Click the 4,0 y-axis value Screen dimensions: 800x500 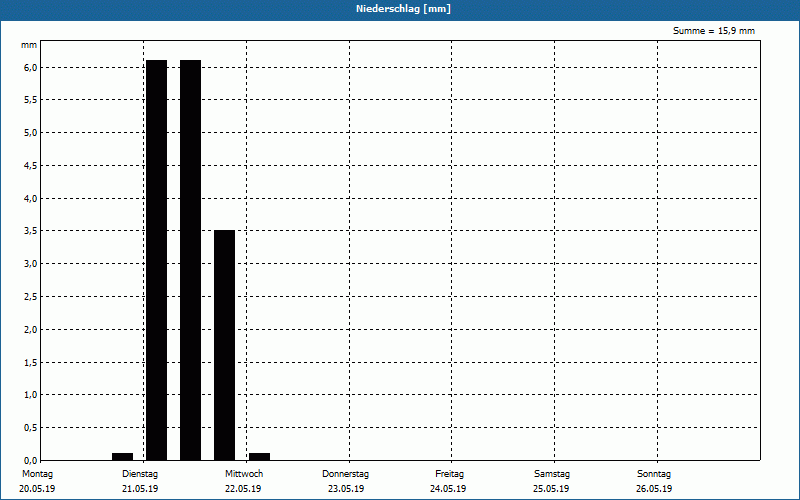click(x=30, y=199)
